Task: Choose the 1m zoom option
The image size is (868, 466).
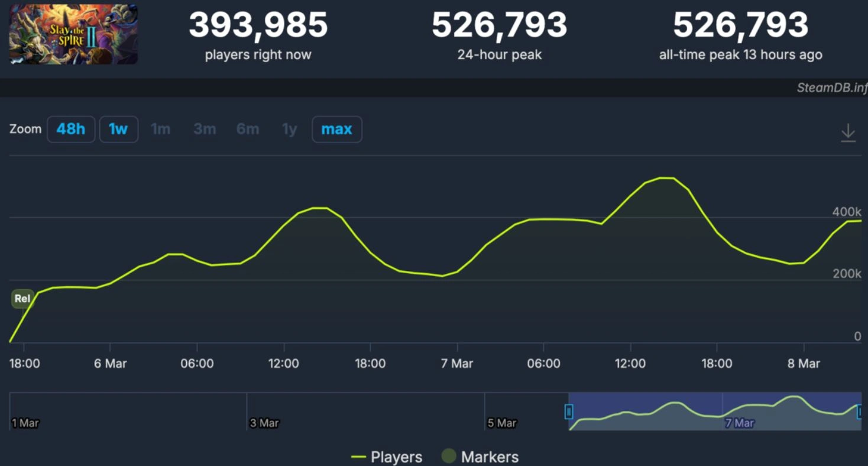Action: [x=161, y=130]
